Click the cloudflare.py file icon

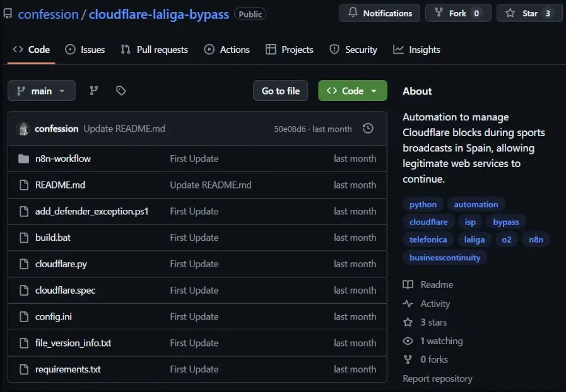(24, 264)
